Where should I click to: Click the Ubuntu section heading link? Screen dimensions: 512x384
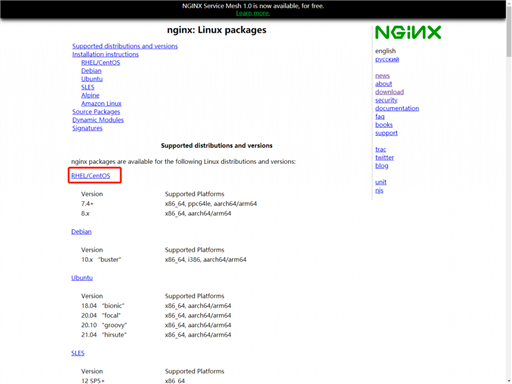tap(82, 278)
